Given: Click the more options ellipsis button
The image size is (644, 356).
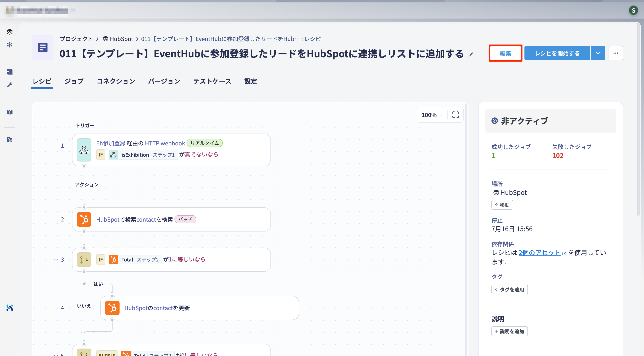Looking at the screenshot, I should pos(615,53).
